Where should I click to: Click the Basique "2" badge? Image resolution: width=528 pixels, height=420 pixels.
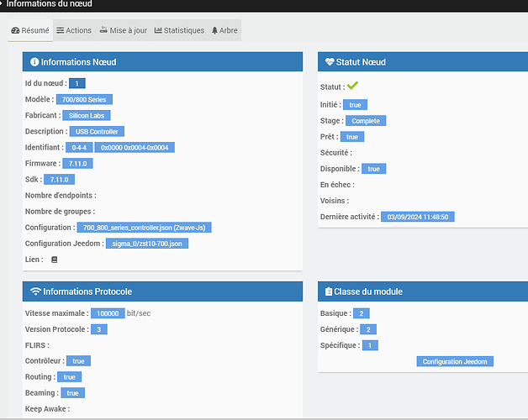tap(362, 313)
